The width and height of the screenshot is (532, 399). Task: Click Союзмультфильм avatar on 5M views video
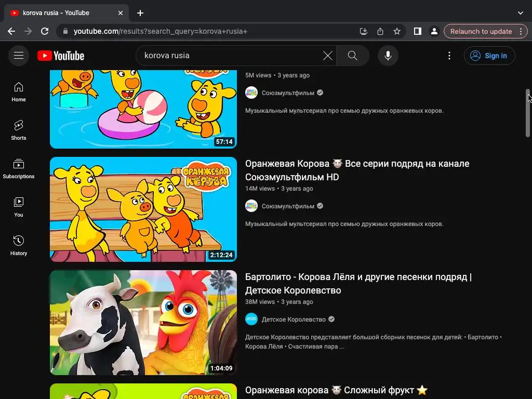pyautogui.click(x=251, y=92)
